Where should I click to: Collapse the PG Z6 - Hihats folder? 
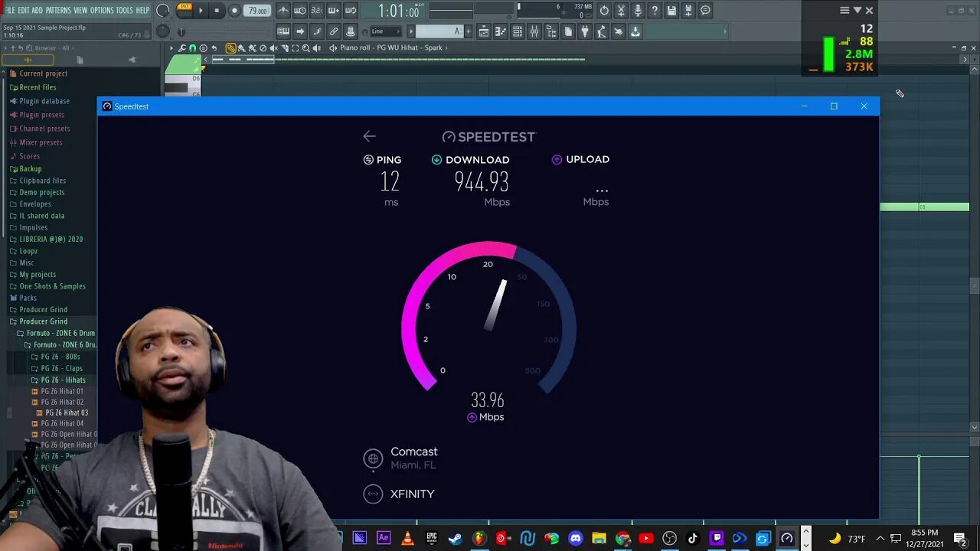pyautogui.click(x=58, y=380)
